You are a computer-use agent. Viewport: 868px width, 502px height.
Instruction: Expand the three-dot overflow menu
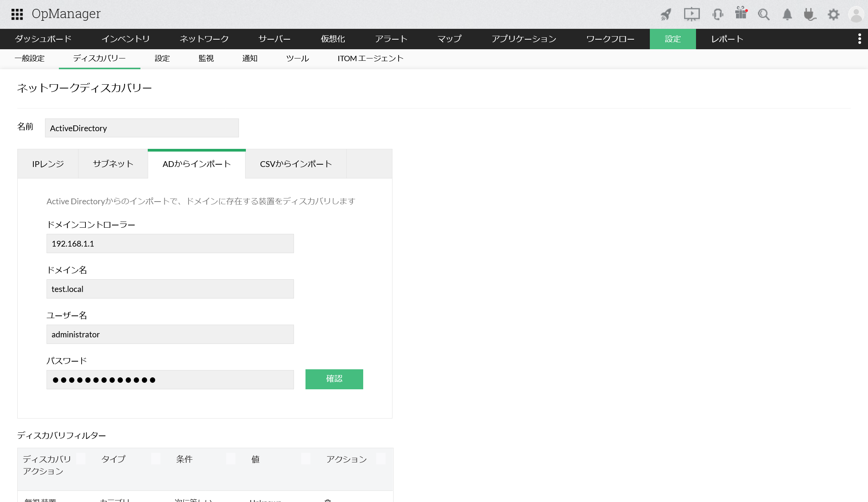860,39
